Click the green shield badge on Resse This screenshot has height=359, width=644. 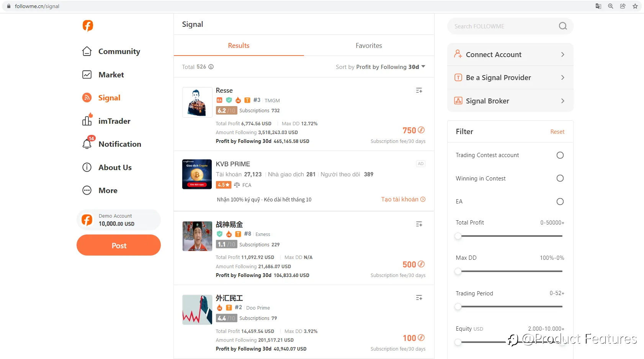pos(229,100)
